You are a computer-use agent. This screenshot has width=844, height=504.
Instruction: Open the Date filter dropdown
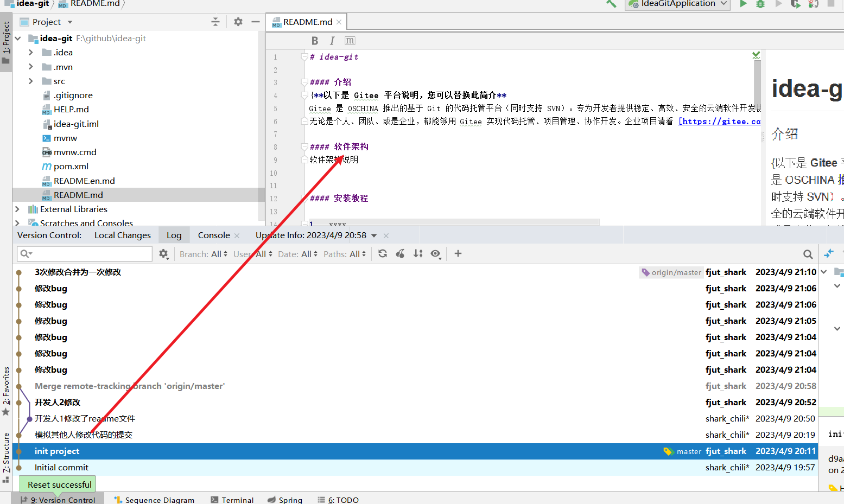(x=298, y=254)
